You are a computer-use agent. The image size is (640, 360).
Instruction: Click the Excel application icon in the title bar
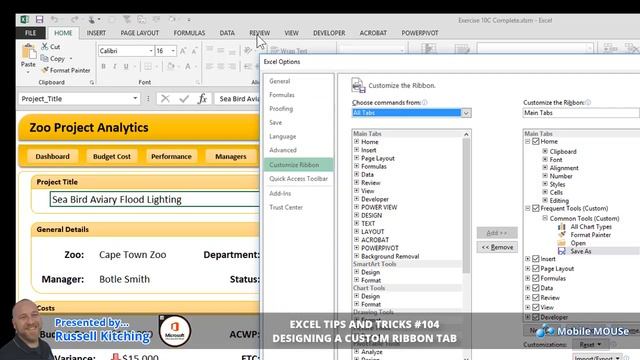[x=24, y=19]
